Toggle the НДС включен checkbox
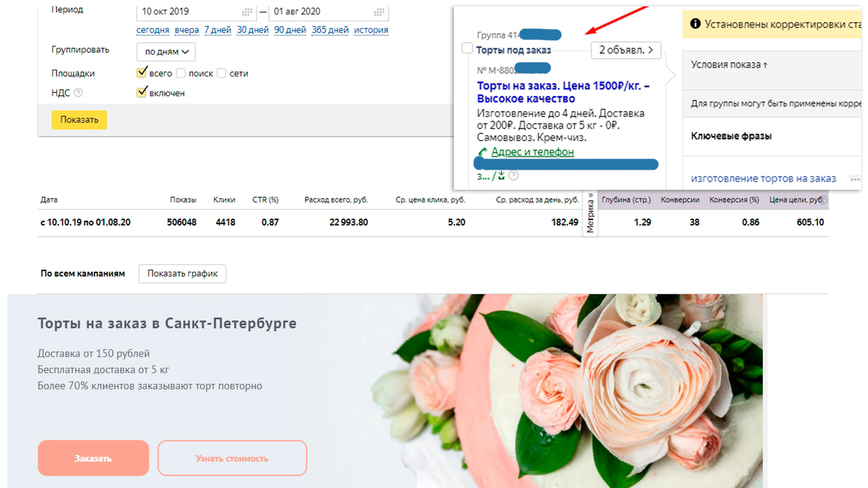This screenshot has width=868, height=488. 142,92
